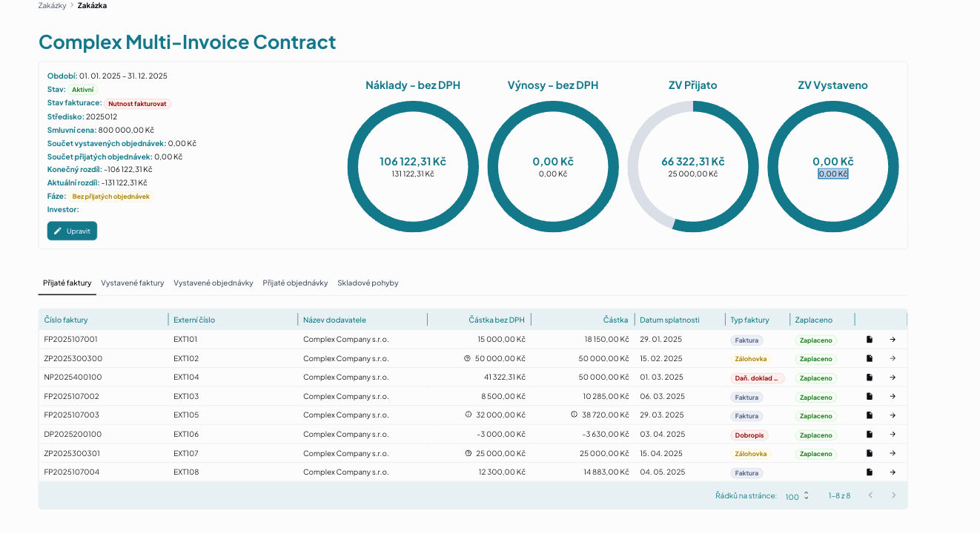Sort by Číslo faktury column header
Viewport: 980px width, 534px height.
click(x=66, y=320)
